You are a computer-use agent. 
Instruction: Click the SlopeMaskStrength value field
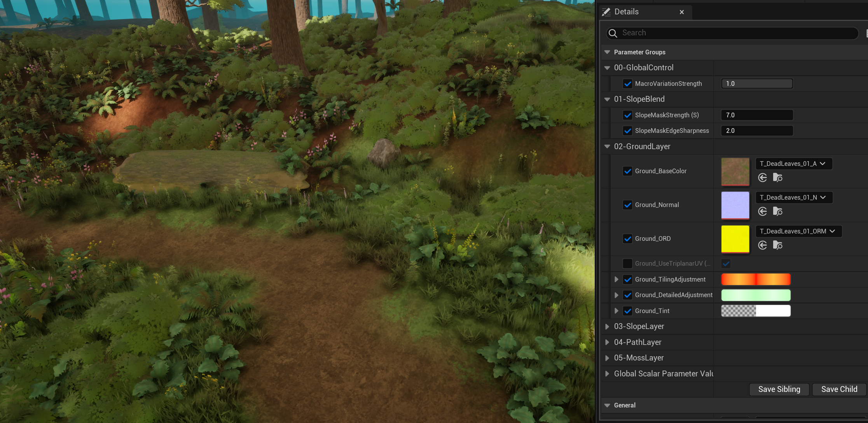(756, 115)
